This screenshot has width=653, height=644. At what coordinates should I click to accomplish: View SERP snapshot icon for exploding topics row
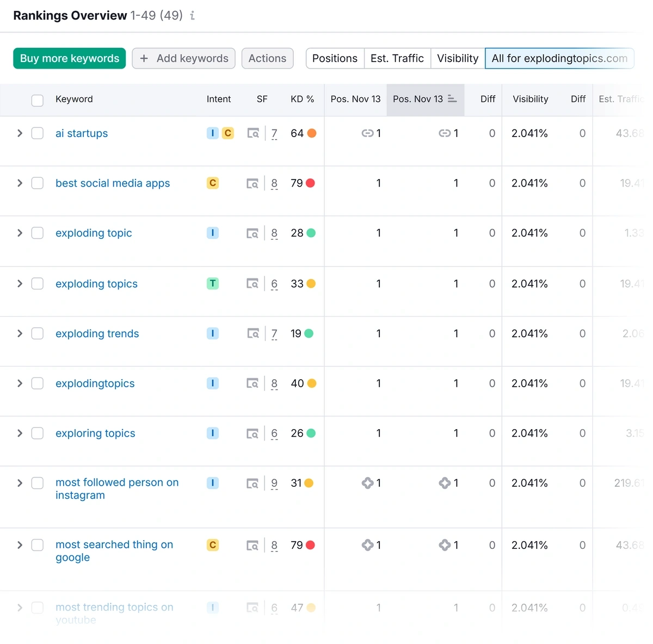coord(252,283)
